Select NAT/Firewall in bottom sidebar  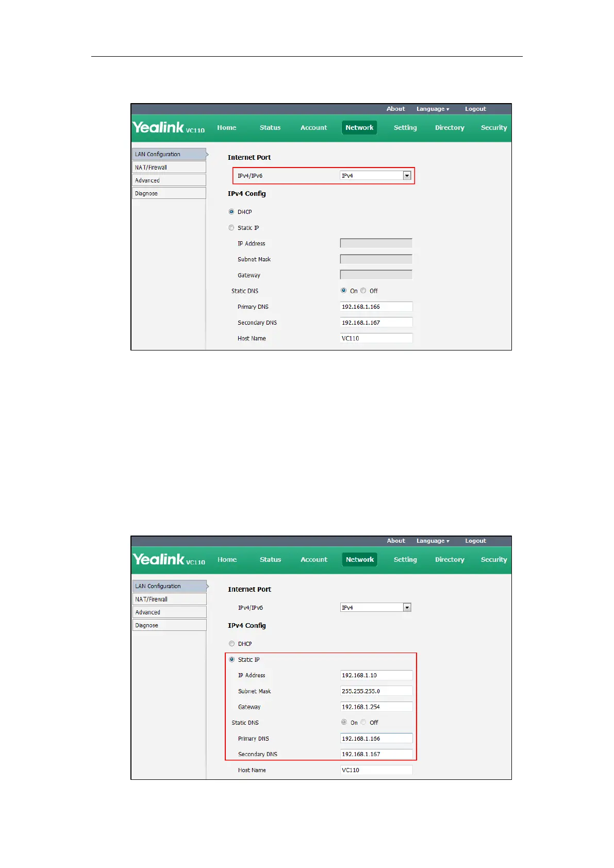[170, 599]
